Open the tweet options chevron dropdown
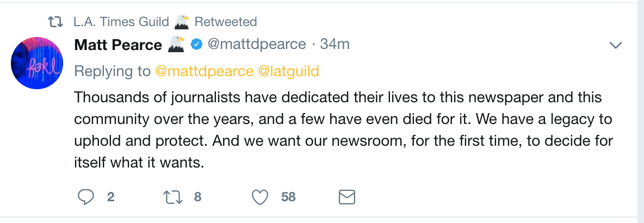Image resolution: width=644 pixels, height=223 pixels. [616, 45]
